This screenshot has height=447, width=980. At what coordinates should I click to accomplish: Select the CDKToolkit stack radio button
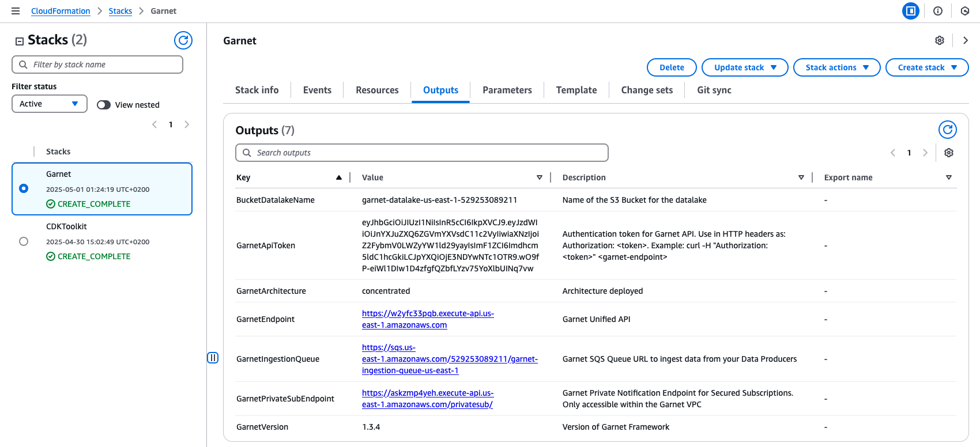[x=24, y=241]
